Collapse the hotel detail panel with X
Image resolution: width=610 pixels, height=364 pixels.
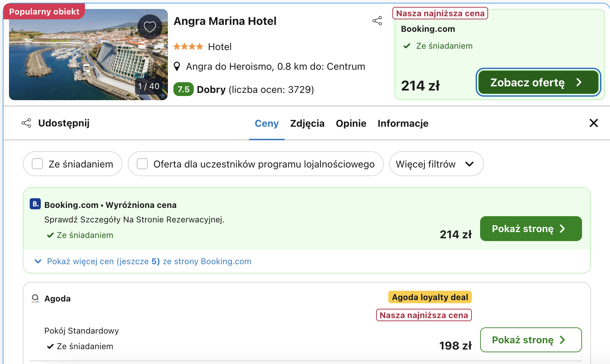tap(594, 123)
